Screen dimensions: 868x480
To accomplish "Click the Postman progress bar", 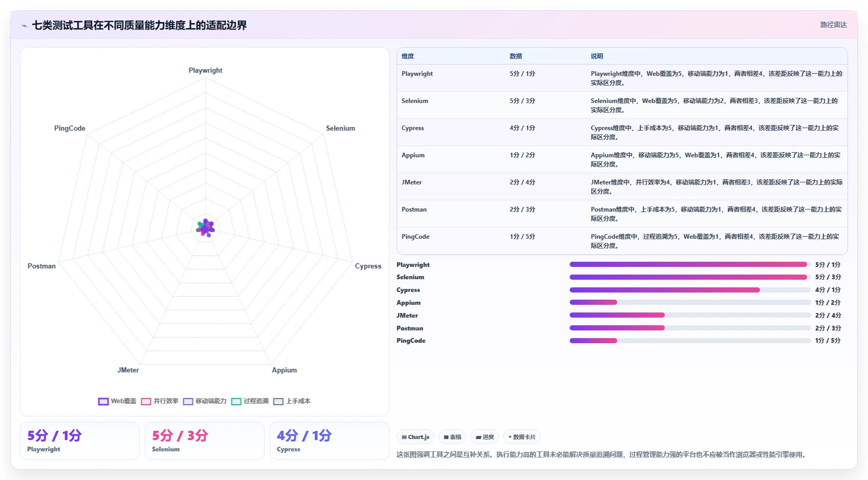I will click(690, 328).
